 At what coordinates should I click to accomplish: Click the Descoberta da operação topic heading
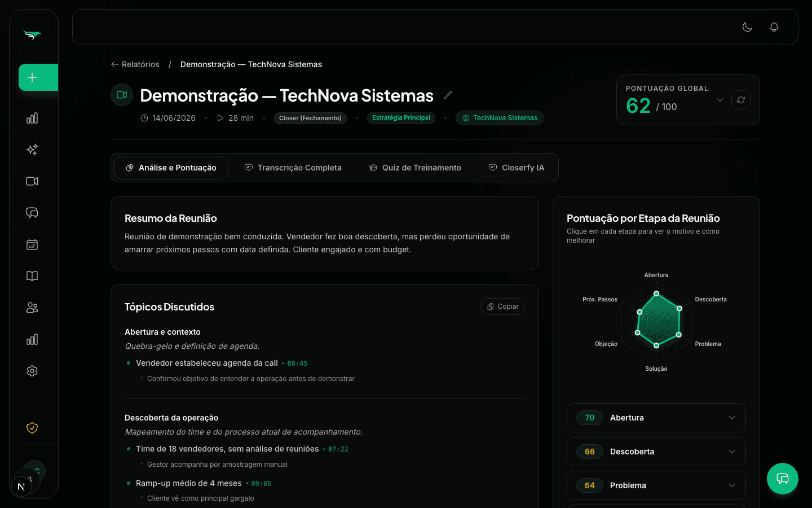[x=171, y=418]
